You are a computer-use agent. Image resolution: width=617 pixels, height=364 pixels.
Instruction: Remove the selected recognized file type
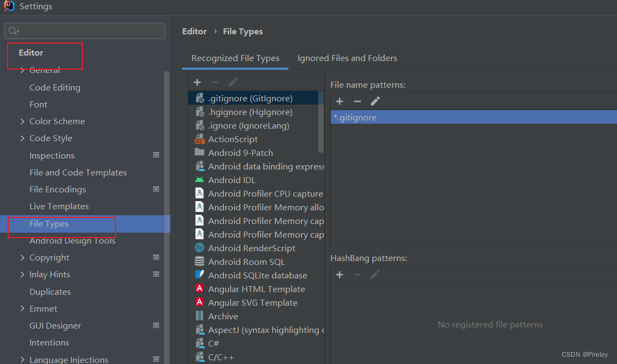[214, 82]
